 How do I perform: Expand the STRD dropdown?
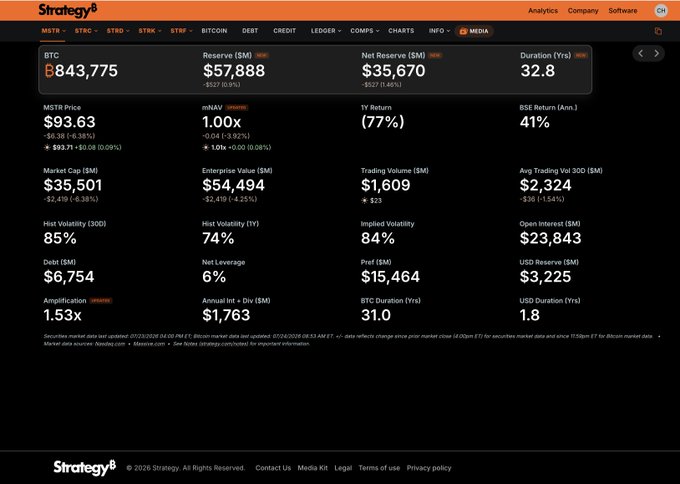pyautogui.click(x=118, y=31)
